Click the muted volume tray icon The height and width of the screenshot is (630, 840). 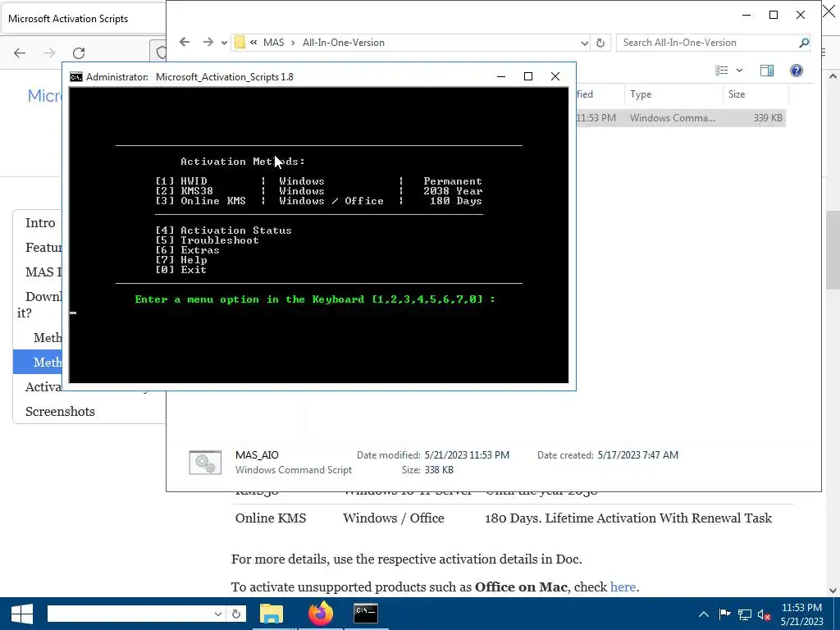(764, 614)
